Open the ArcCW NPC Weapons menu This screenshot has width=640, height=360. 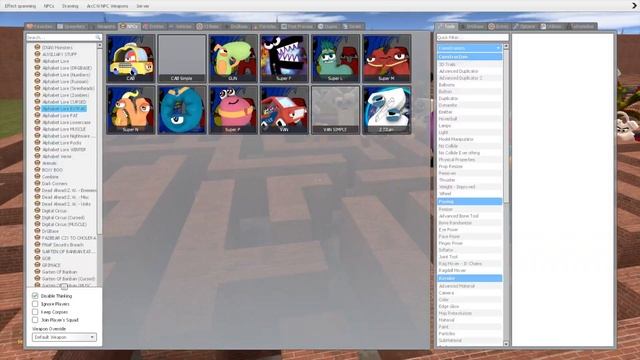click(x=107, y=6)
